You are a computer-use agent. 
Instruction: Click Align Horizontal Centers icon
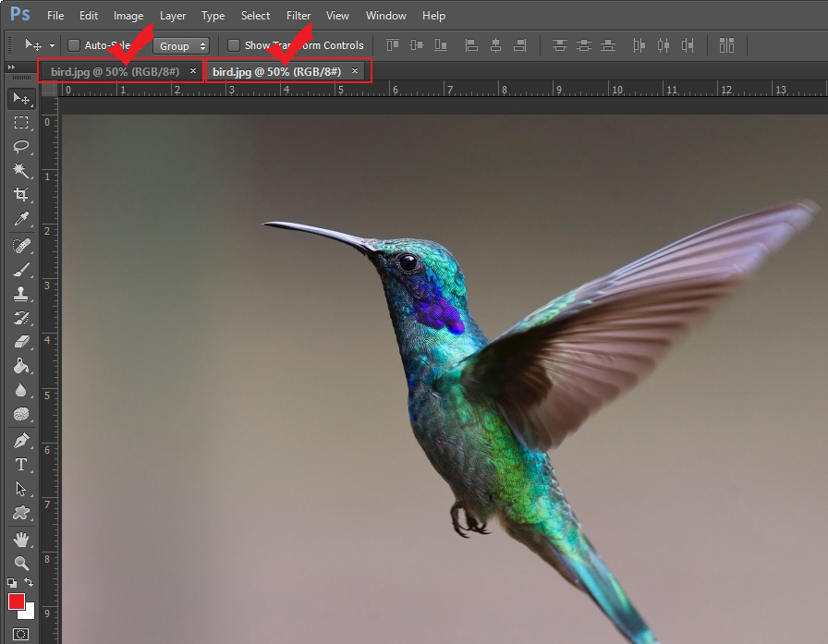coord(496,45)
